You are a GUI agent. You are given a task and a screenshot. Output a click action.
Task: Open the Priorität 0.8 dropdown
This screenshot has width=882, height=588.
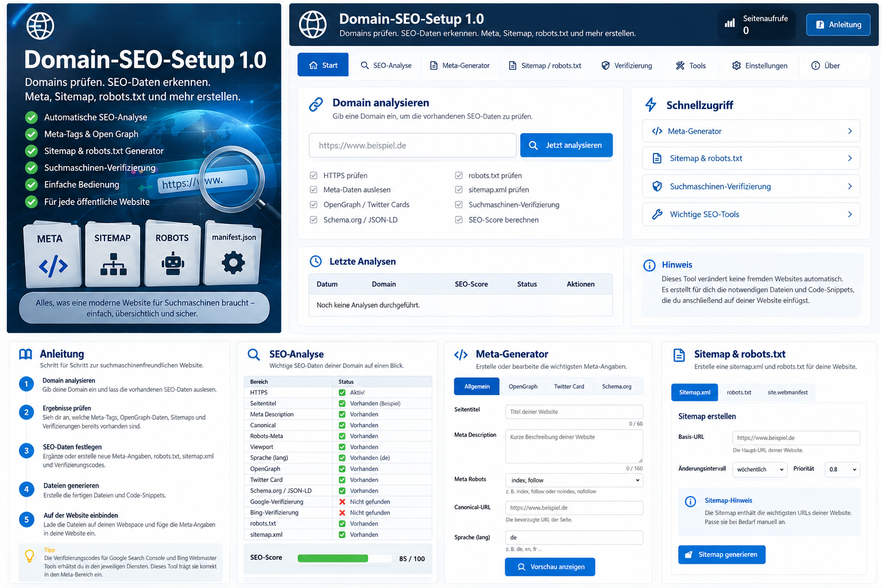tap(842, 469)
